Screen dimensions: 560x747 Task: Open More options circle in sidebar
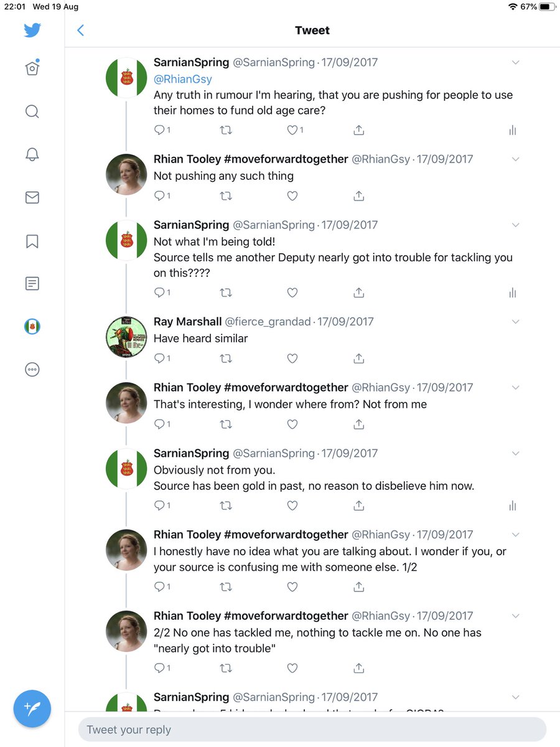pos(32,369)
